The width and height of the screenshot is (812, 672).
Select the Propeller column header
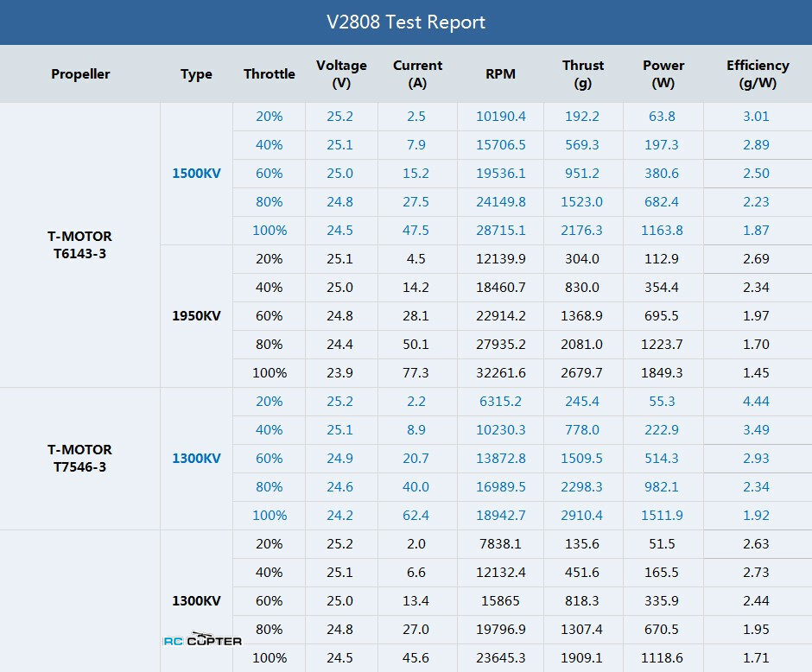click(80, 74)
